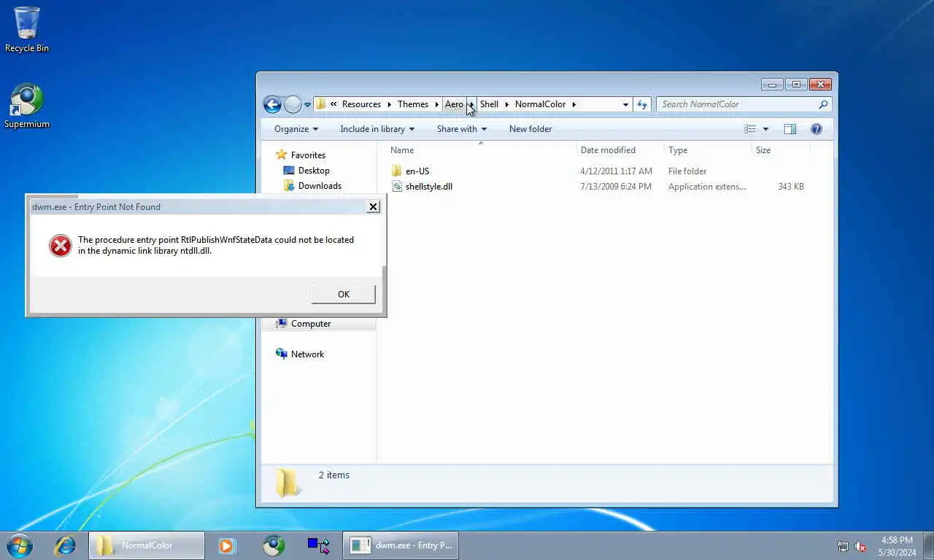Click the 7/13/2009 6:24 PM date cell
Screen dimensions: 934x560
pyautogui.click(x=616, y=187)
